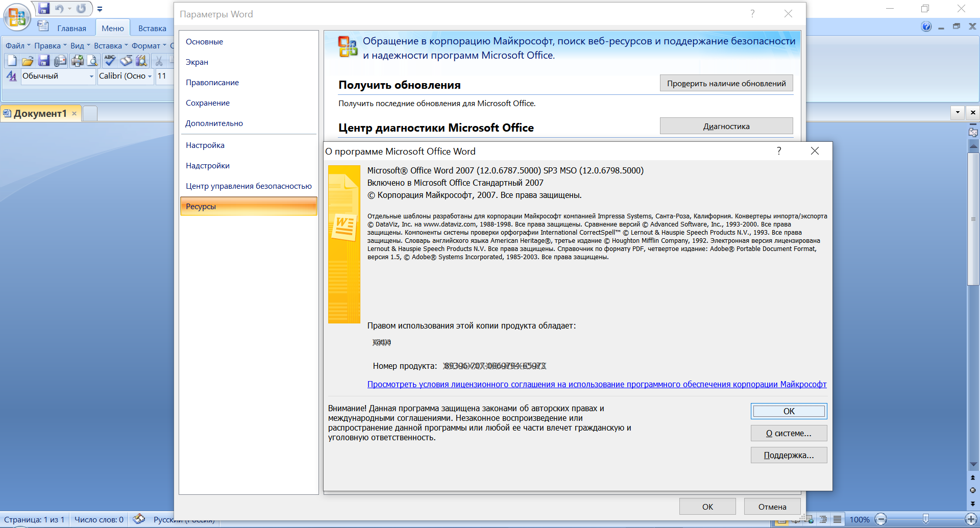
Task: Click help question mark in Параметры Word
Action: tap(752, 14)
